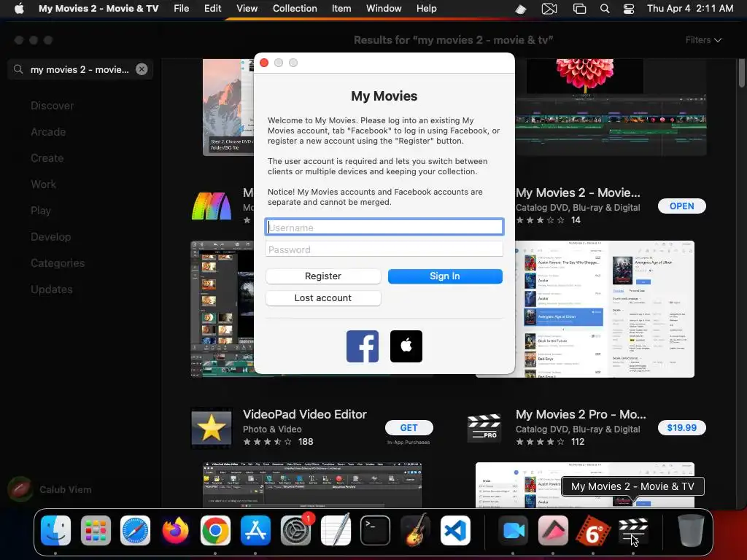This screenshot has width=747, height=560.
Task: Open Control Center in menu bar
Action: (x=628, y=9)
